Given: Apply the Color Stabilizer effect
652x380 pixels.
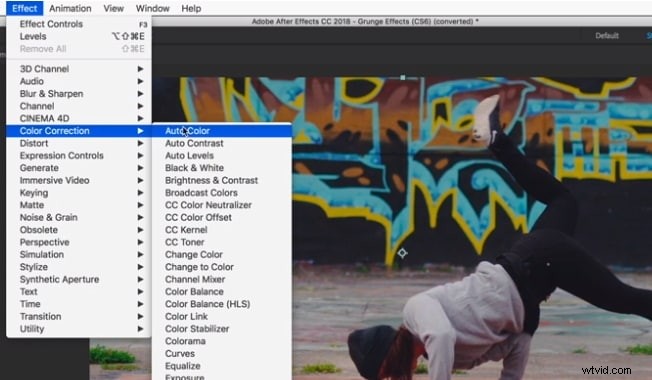Looking at the screenshot, I should (x=222, y=329).
